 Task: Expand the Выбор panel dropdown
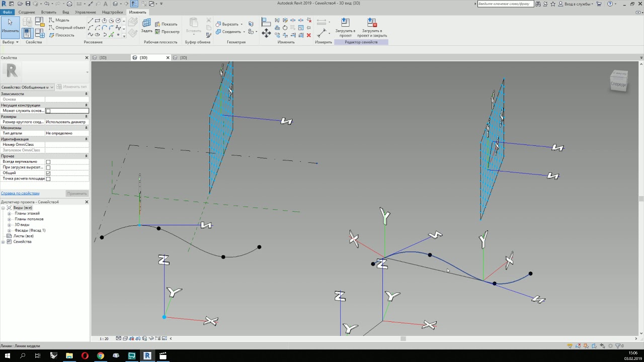point(11,42)
